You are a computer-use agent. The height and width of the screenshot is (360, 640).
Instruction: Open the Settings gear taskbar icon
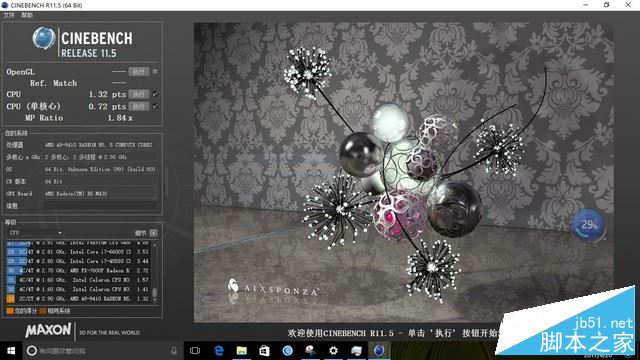333,351
